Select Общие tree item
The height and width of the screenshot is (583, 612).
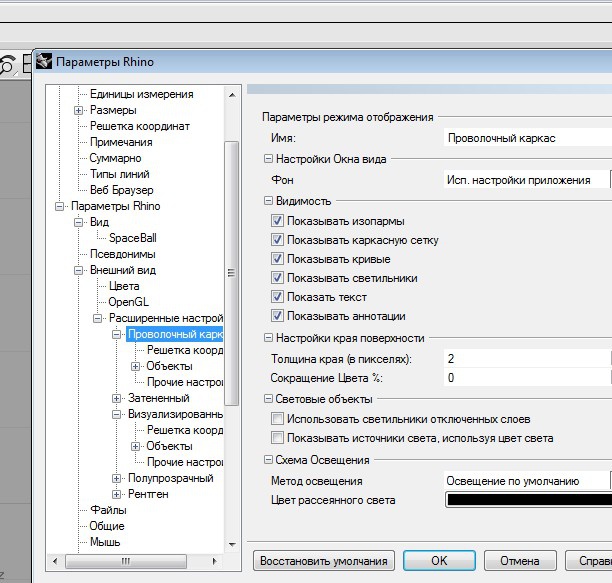pyautogui.click(x=107, y=526)
